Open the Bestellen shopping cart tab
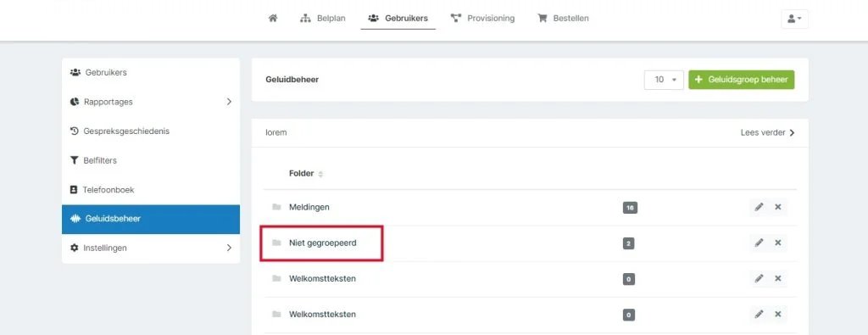 point(563,19)
